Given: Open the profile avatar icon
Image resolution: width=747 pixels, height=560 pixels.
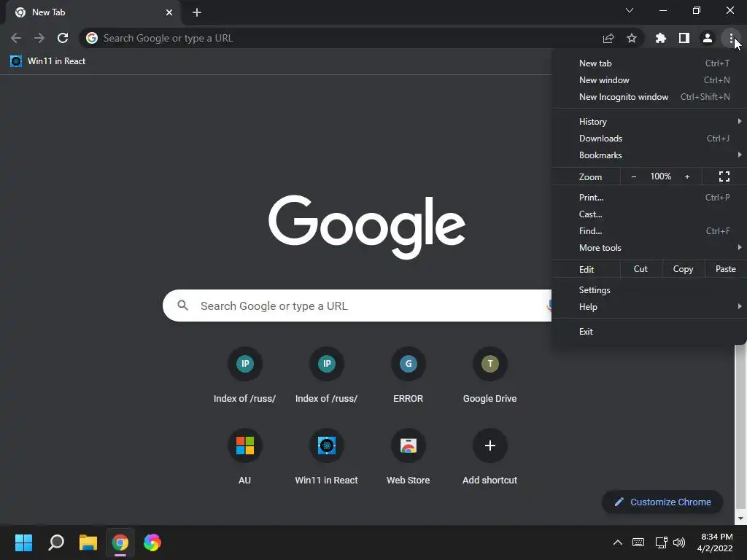Looking at the screenshot, I should pos(708,38).
